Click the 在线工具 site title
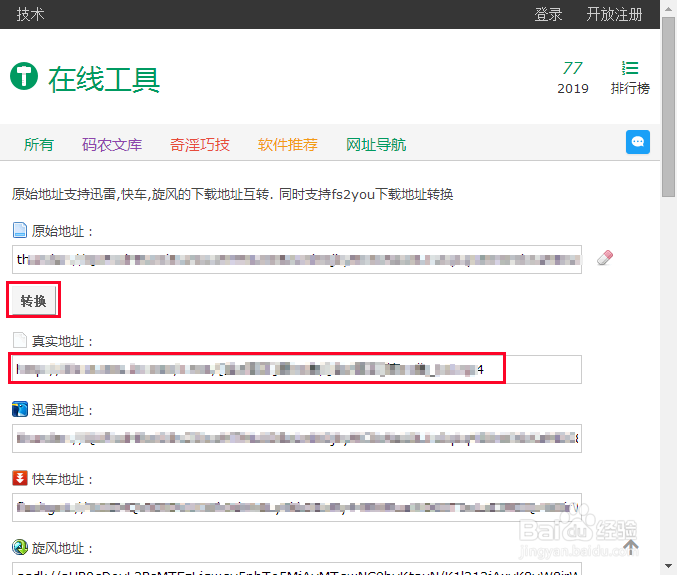 [x=104, y=80]
